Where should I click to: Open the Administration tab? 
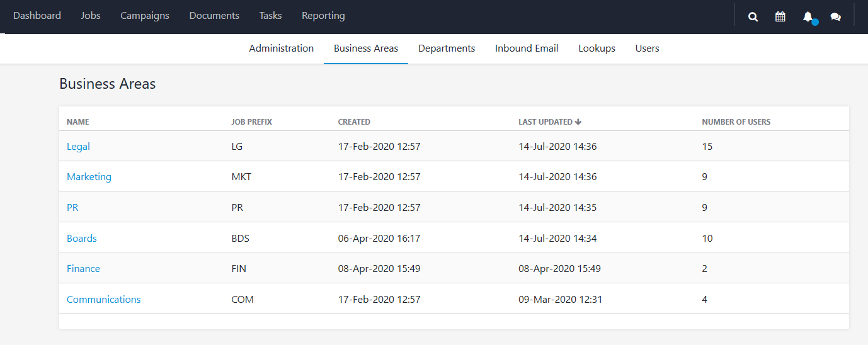pyautogui.click(x=282, y=48)
